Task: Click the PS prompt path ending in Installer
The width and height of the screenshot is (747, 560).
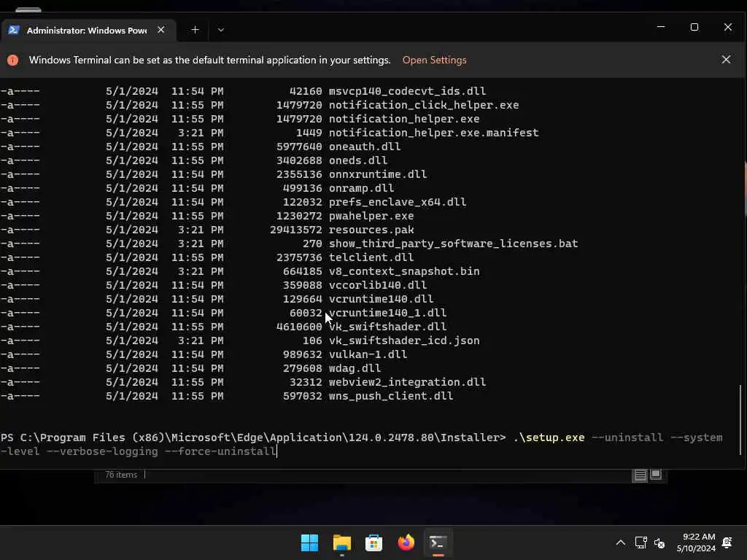Action: (253, 437)
